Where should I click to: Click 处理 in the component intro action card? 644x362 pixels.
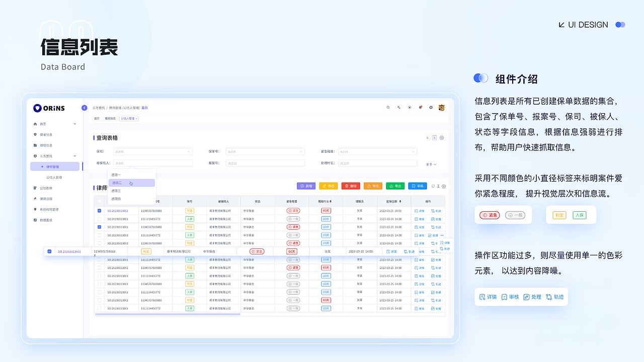tap(532, 297)
